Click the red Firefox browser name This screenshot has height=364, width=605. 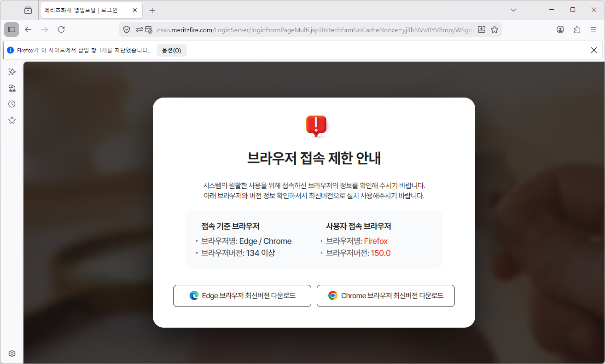(x=376, y=241)
